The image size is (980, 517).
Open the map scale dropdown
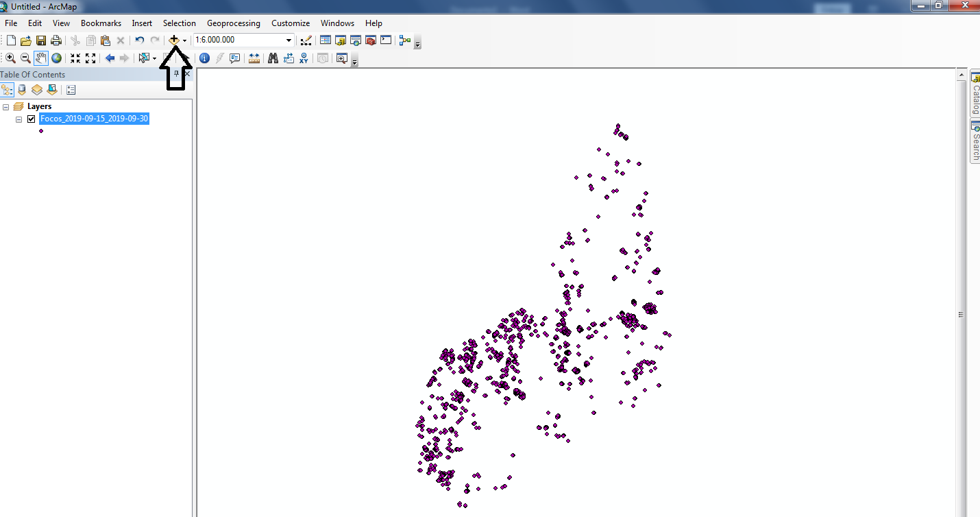288,40
